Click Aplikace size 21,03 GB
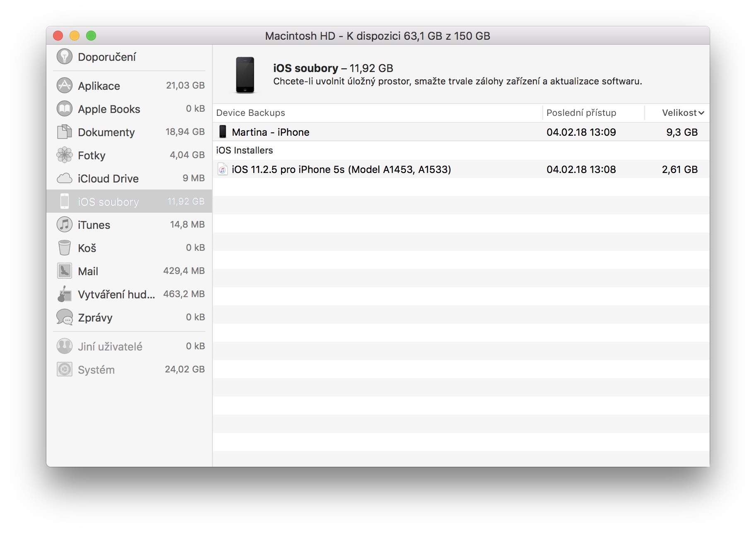 pyautogui.click(x=185, y=85)
